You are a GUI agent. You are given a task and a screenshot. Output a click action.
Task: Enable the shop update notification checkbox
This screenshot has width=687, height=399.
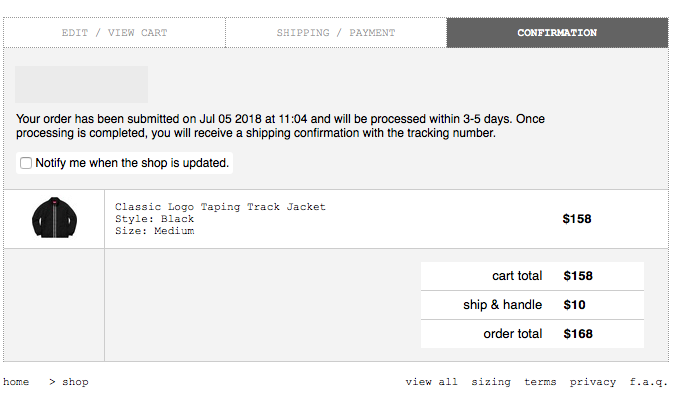[x=26, y=163]
